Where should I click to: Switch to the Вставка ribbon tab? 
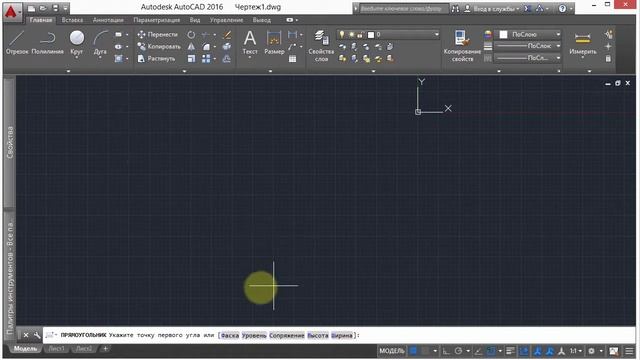tap(72, 20)
